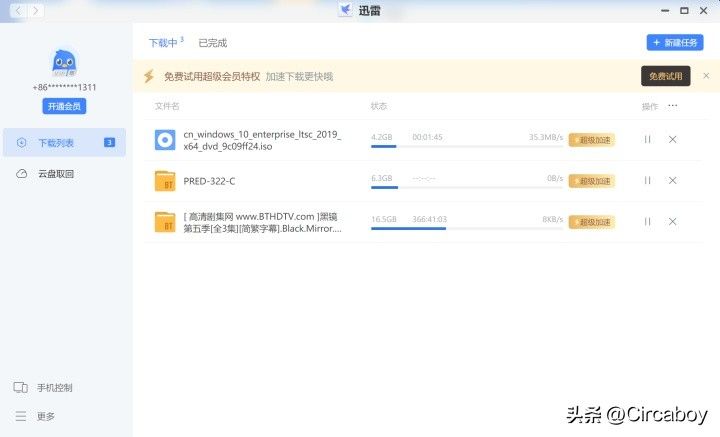Click the 免费试用超级会员特权 banner text

(x=212, y=77)
